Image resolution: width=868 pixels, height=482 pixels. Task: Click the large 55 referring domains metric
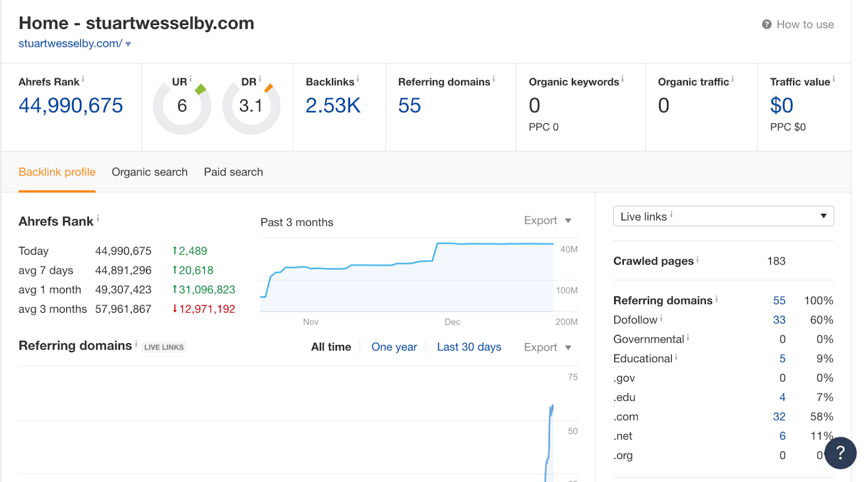410,105
